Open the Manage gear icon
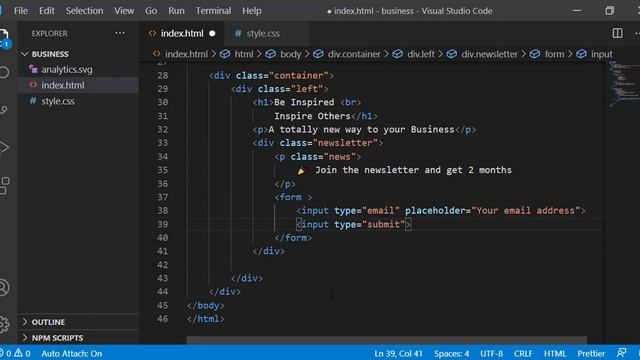The width and height of the screenshot is (640, 360). pyautogui.click(x=4, y=324)
